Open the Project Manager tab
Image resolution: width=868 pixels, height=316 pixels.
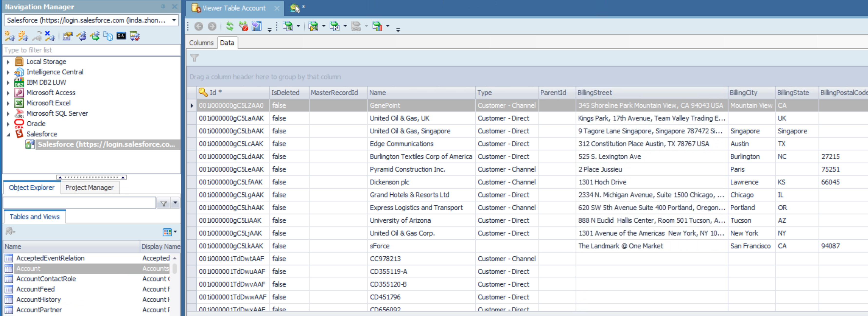tap(89, 188)
